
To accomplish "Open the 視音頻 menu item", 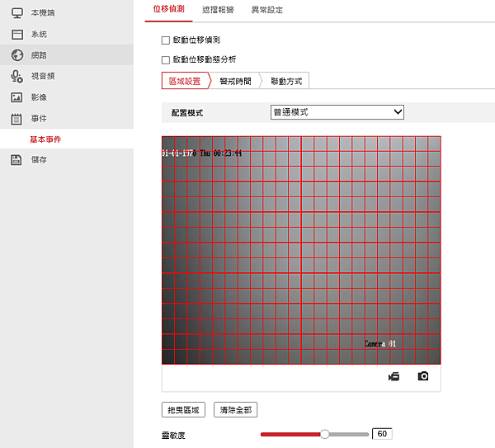I will 67,76.
